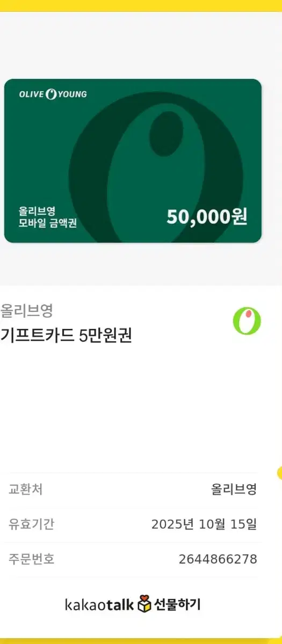
Task: Click the 선물하기 text in footer
Action: [177, 604]
